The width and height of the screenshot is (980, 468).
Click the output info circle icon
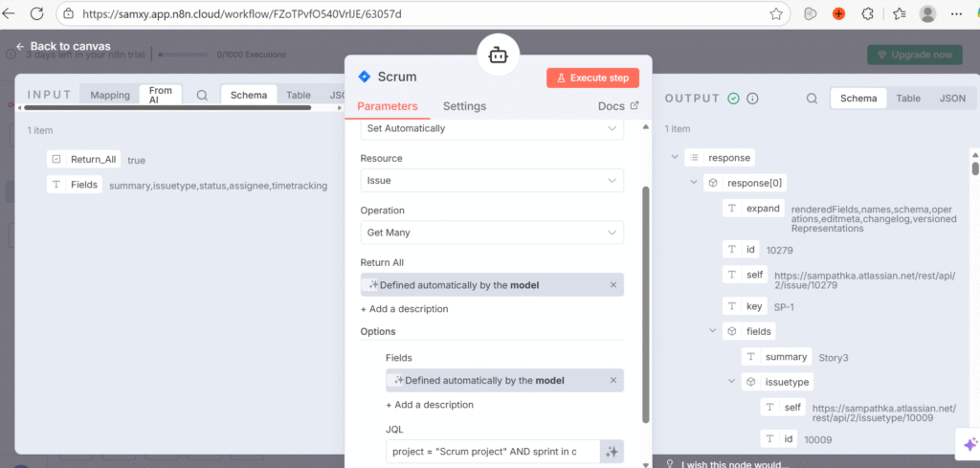pos(752,99)
